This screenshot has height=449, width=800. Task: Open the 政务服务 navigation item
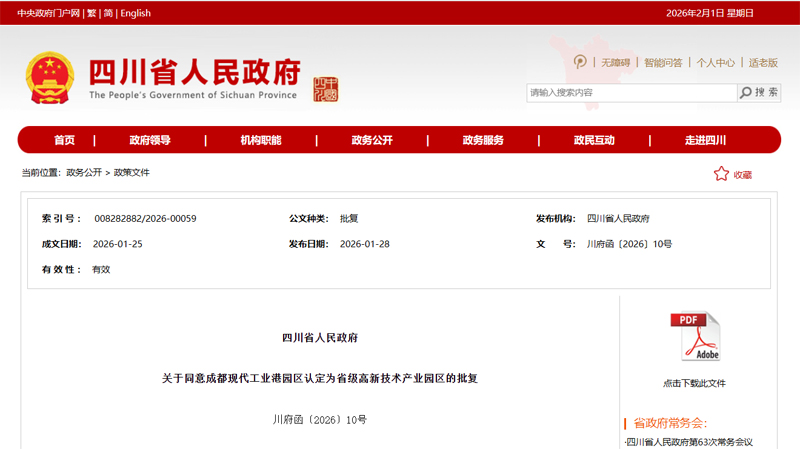point(483,140)
